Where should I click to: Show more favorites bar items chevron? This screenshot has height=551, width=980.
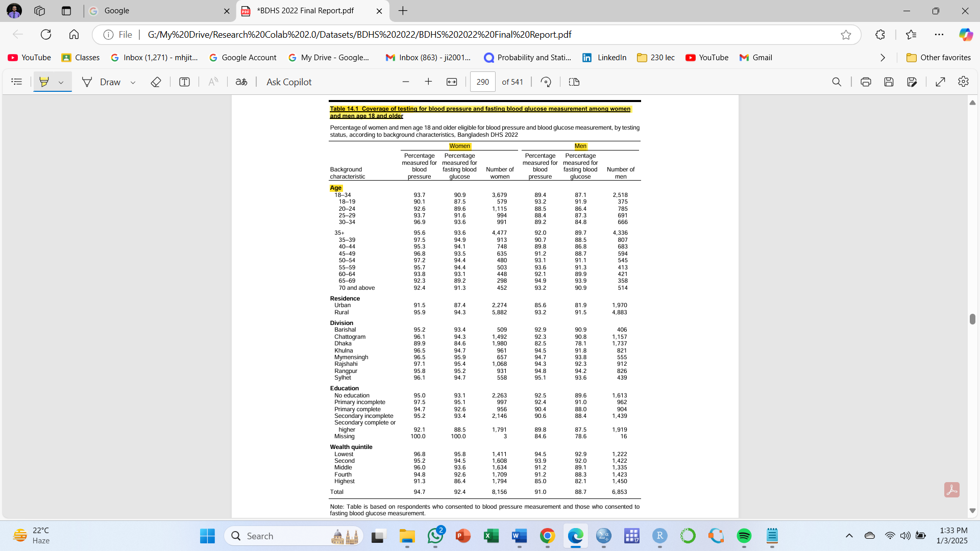pyautogui.click(x=883, y=58)
